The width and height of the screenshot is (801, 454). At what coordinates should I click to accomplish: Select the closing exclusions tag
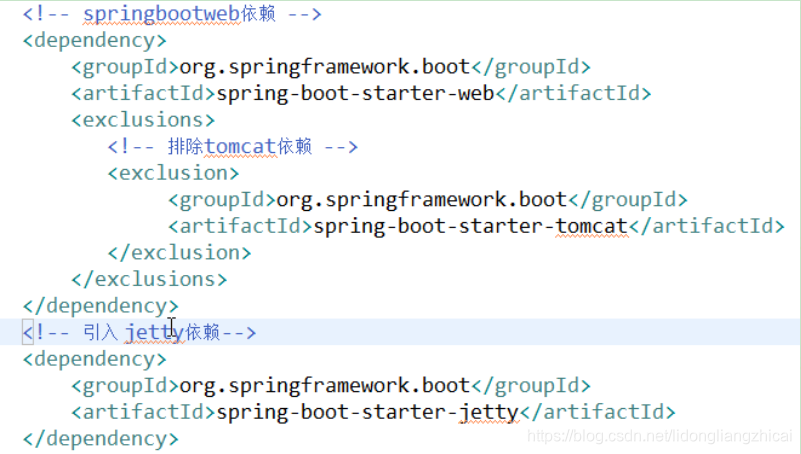pyautogui.click(x=149, y=279)
